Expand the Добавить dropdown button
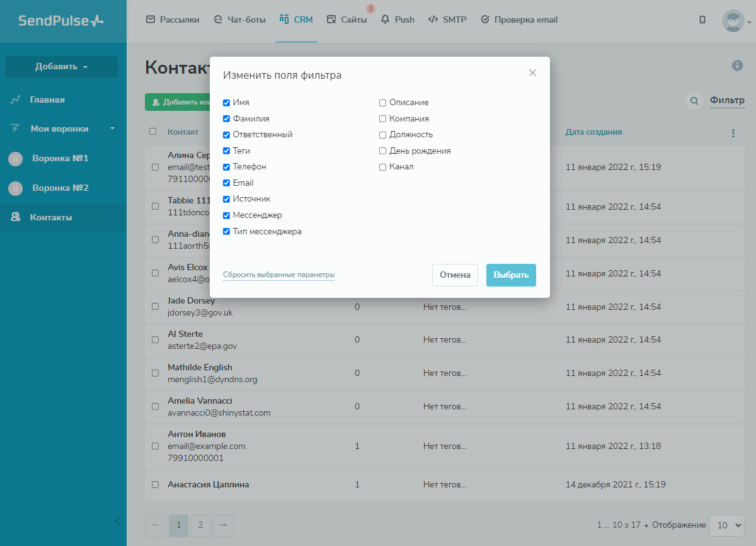 [x=61, y=67]
